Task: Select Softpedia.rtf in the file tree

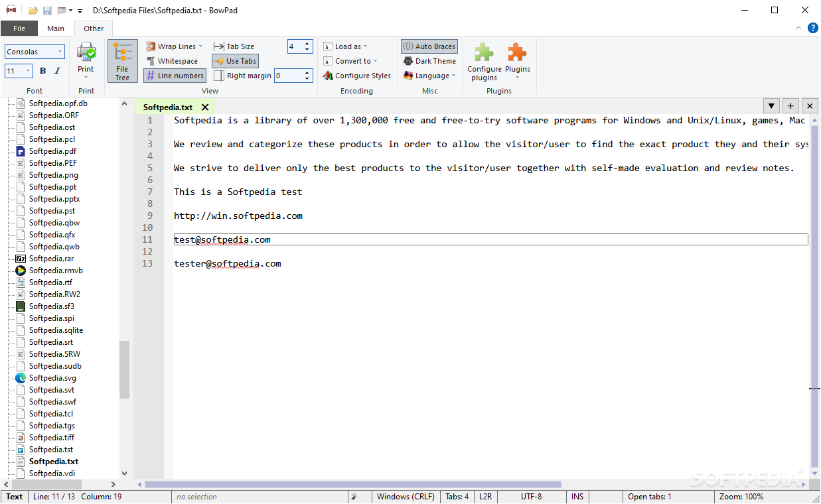Action: 50,283
